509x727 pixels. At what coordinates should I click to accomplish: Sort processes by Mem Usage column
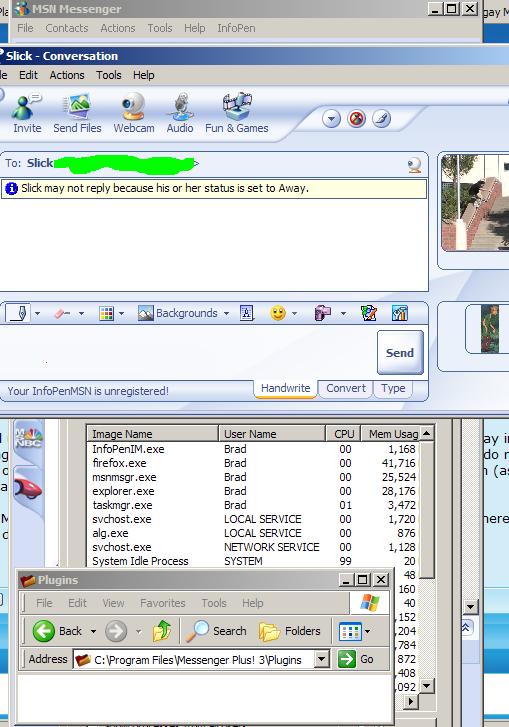click(x=390, y=434)
